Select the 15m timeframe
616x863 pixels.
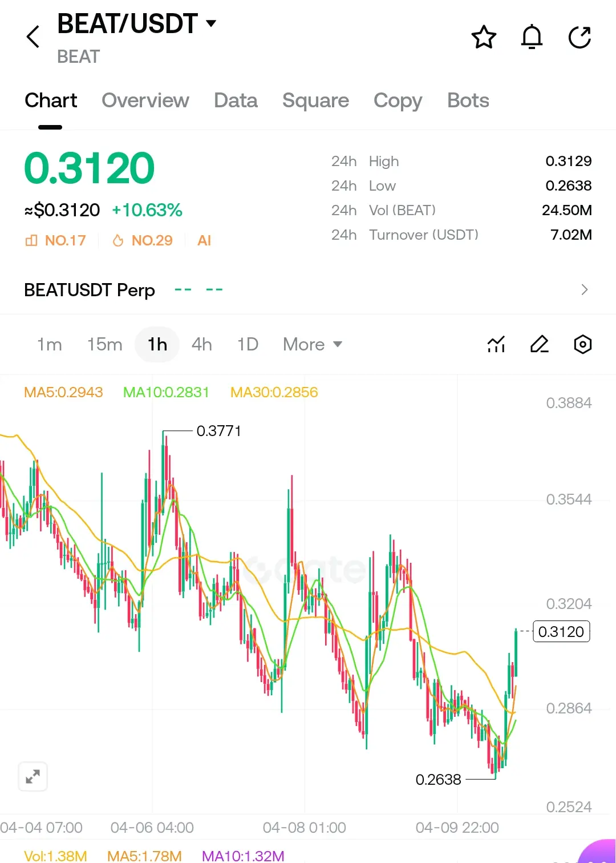pyautogui.click(x=105, y=344)
